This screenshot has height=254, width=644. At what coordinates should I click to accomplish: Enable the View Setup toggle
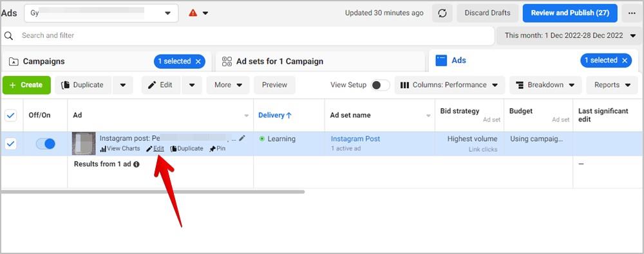tap(381, 85)
